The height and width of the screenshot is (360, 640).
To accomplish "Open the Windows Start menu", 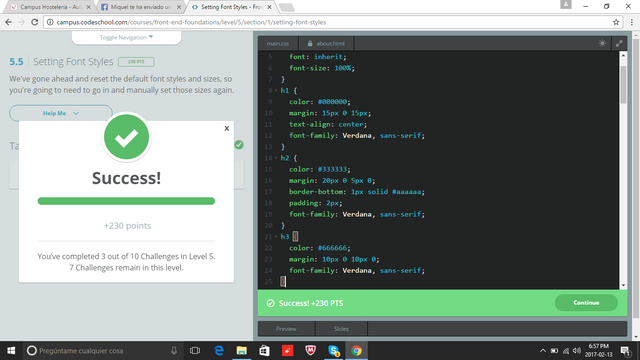I will pos(11,351).
